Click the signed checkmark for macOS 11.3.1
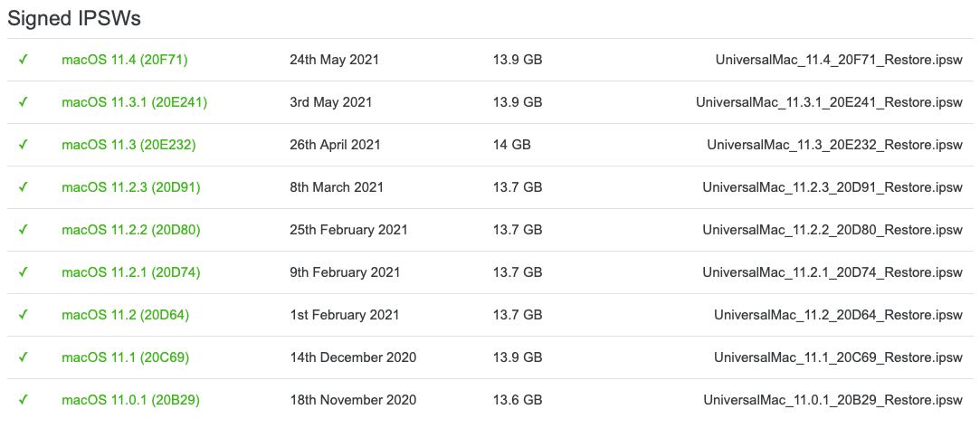This screenshot has width=980, height=438. click(x=24, y=102)
